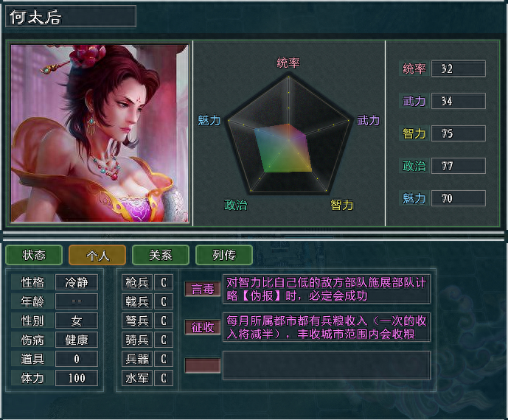Click the 言毒 skill button

203,289
